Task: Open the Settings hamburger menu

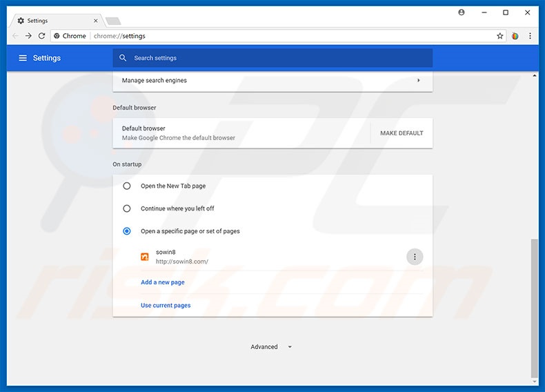Action: pos(23,58)
